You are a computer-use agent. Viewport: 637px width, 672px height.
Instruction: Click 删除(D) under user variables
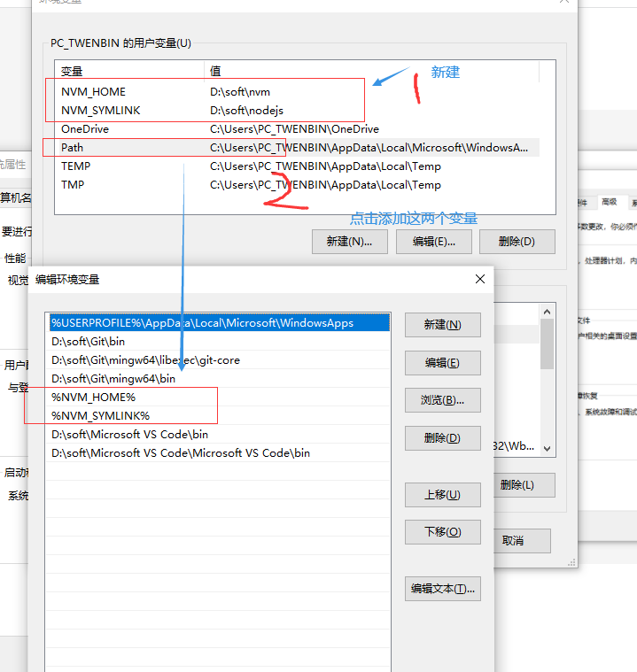tap(517, 242)
